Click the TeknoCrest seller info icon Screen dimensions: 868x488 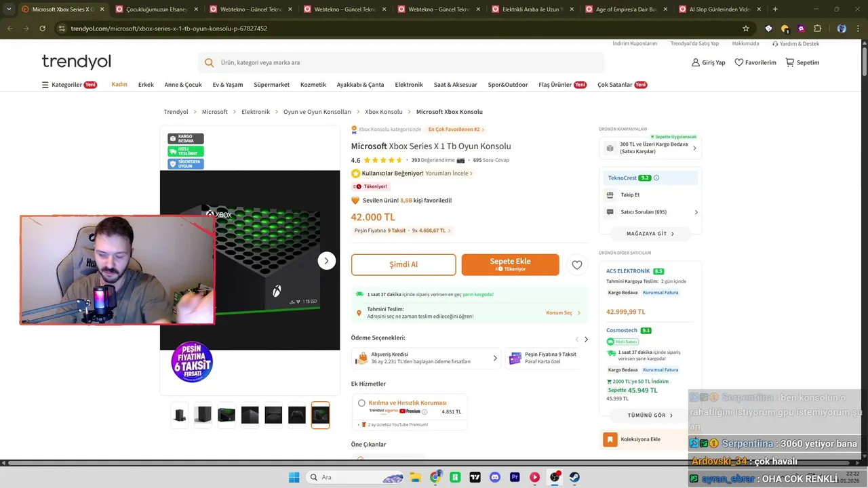[x=656, y=178]
